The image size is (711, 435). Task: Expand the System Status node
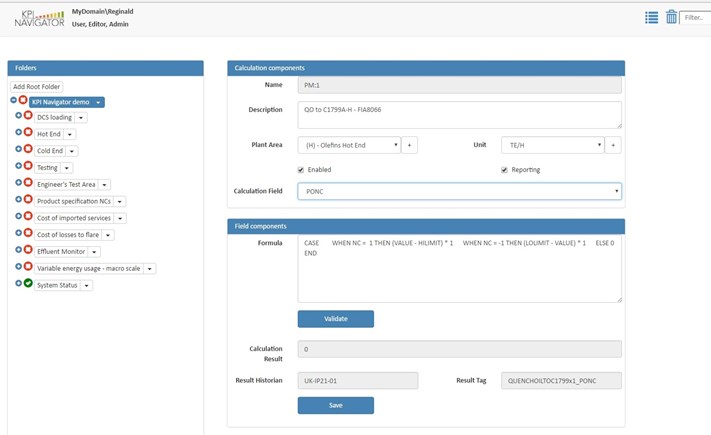(x=19, y=283)
